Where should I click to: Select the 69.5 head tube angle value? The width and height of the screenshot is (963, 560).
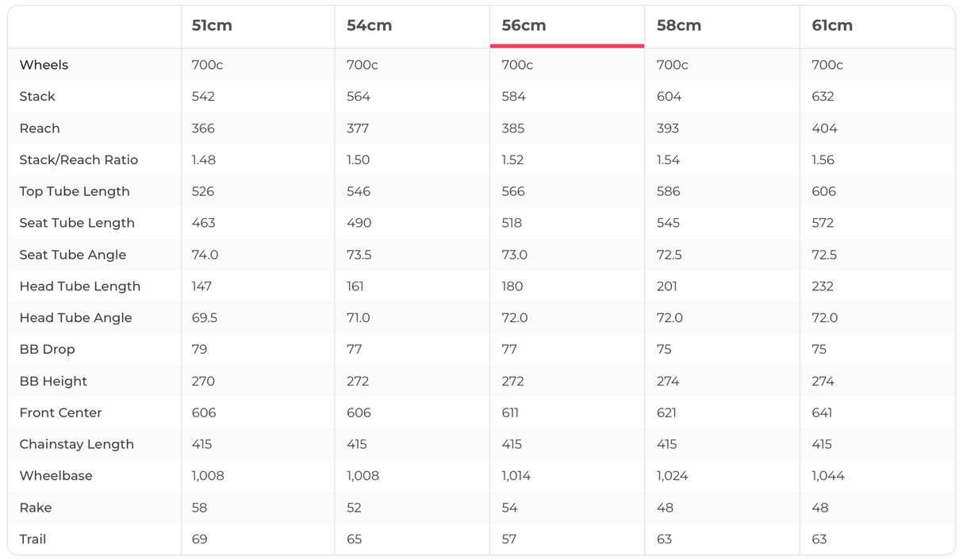pos(204,318)
